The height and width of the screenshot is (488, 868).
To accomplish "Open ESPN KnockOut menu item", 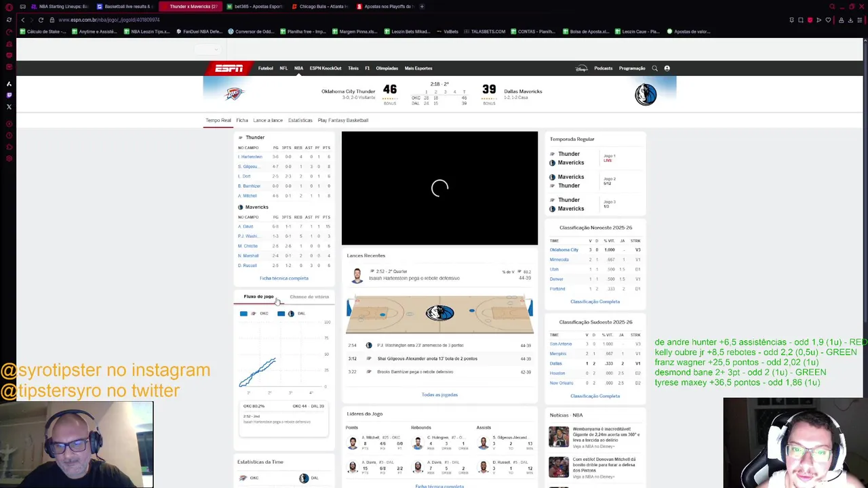I will [325, 68].
